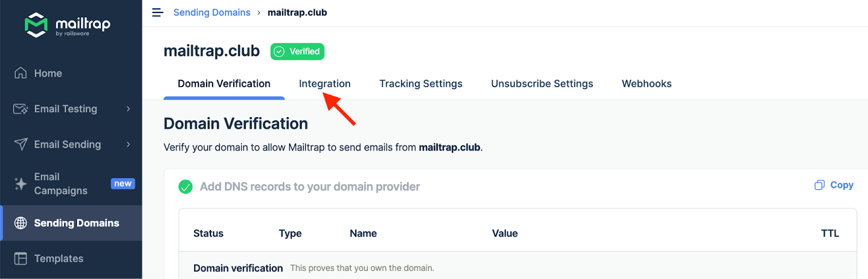Open the Domain Verification tab
Viewport: 868px width, 279px height.
pos(224,84)
